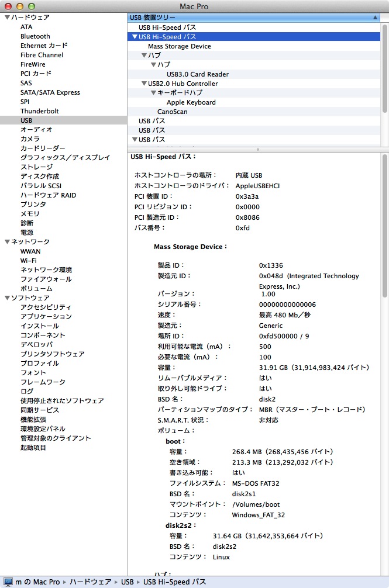The image size is (389, 588).
Task: Collapse the ネットワーク section
Action: [x=6, y=242]
